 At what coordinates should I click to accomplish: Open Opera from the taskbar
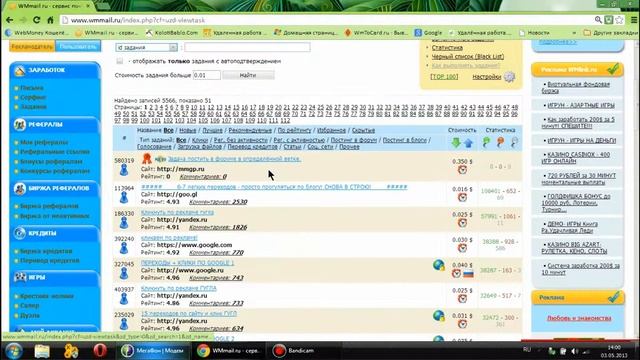click(100, 351)
